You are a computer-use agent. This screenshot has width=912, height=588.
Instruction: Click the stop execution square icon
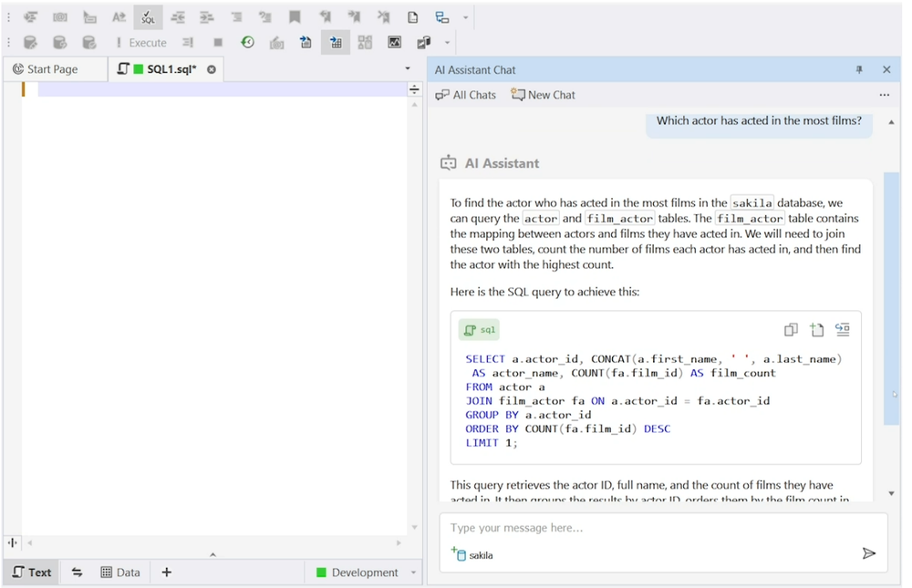pos(216,42)
